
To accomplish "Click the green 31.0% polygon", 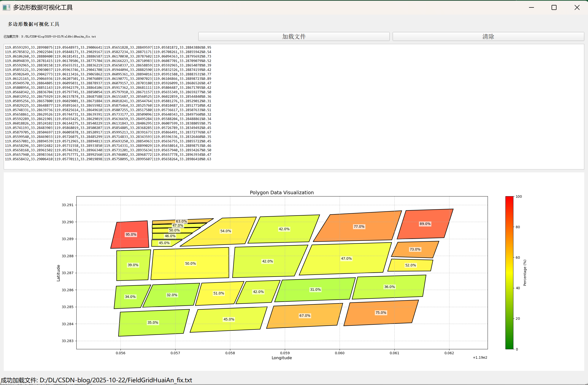I will point(315,289).
